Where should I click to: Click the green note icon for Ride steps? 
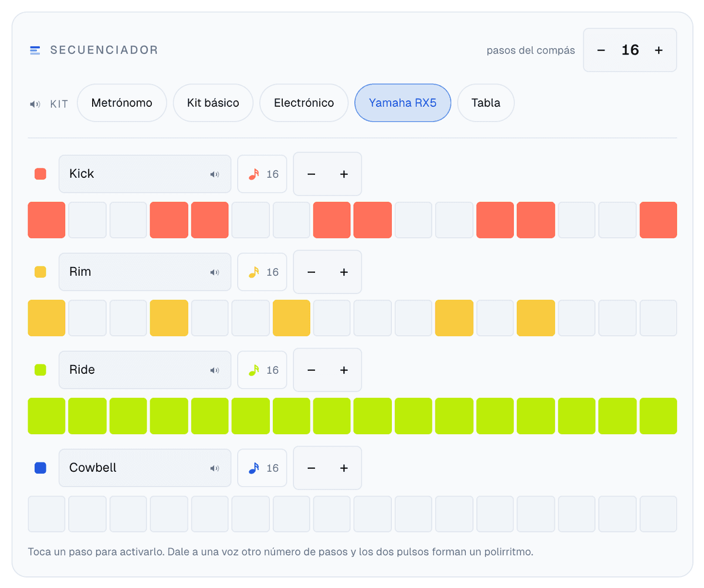coord(253,370)
